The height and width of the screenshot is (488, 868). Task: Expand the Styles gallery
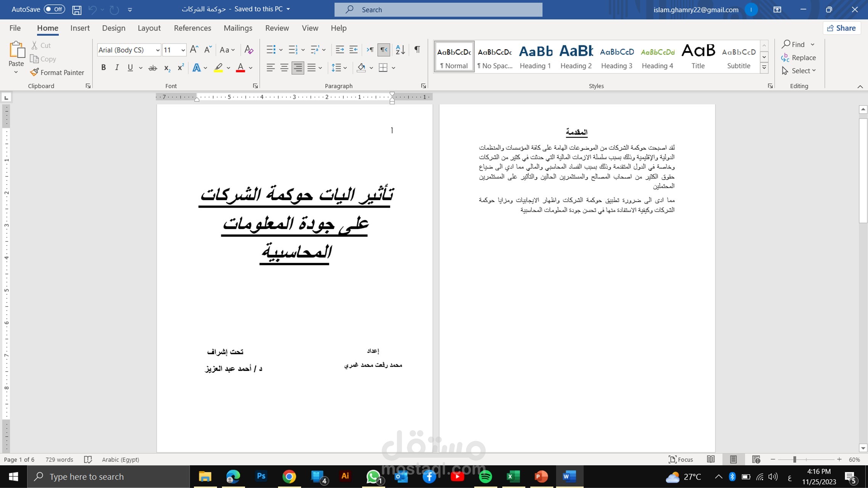point(764,68)
